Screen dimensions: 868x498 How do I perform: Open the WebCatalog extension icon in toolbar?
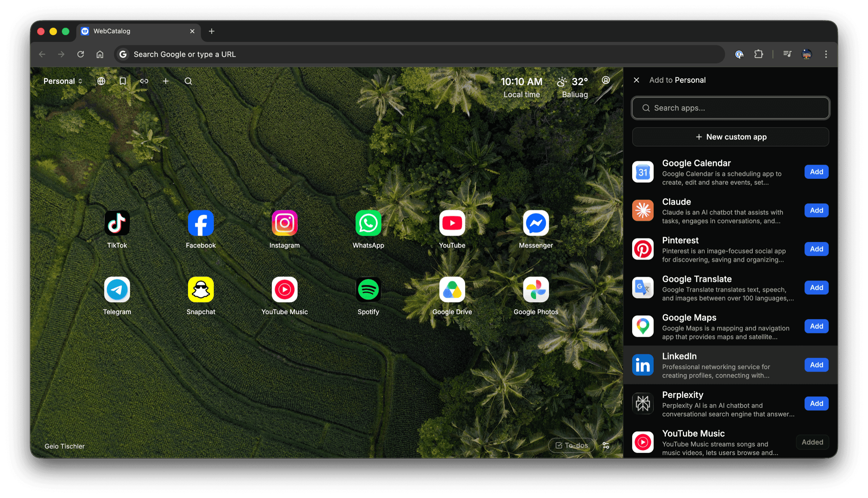coord(739,54)
